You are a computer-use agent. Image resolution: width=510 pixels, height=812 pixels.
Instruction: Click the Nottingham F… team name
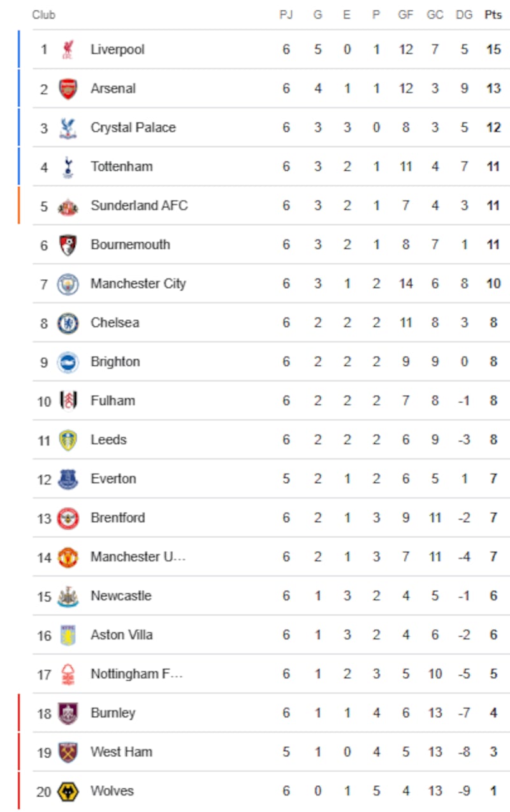click(x=136, y=674)
